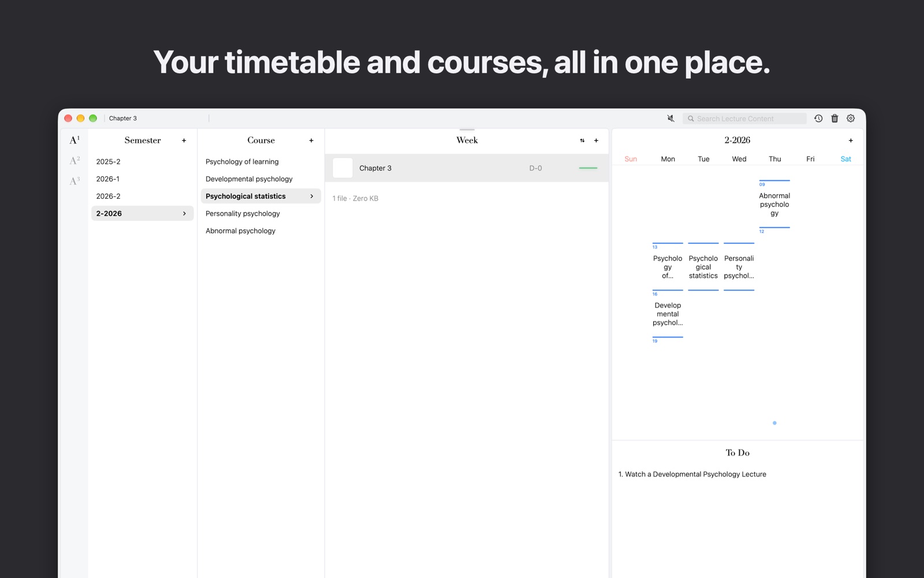Select the A1 font size option

click(74, 140)
